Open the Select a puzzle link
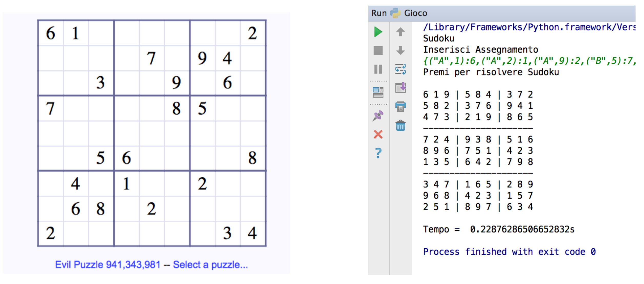 pyautogui.click(x=210, y=265)
